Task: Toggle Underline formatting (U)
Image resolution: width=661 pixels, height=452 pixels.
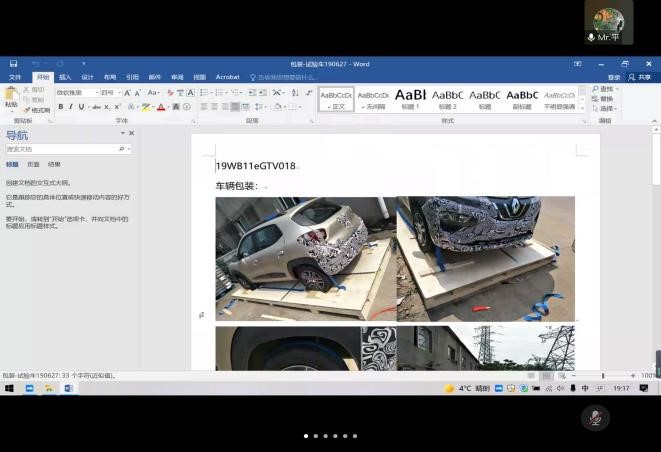Action: [x=81, y=107]
